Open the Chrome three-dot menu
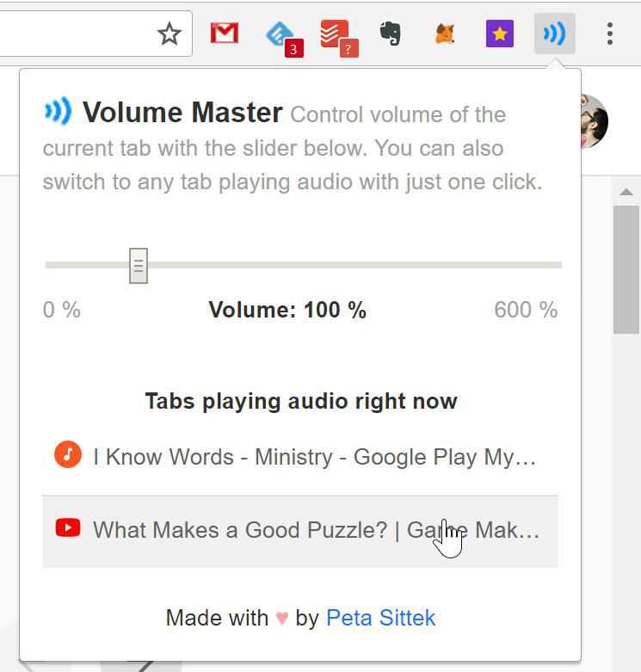Screen dimensions: 641x672 click(610, 34)
